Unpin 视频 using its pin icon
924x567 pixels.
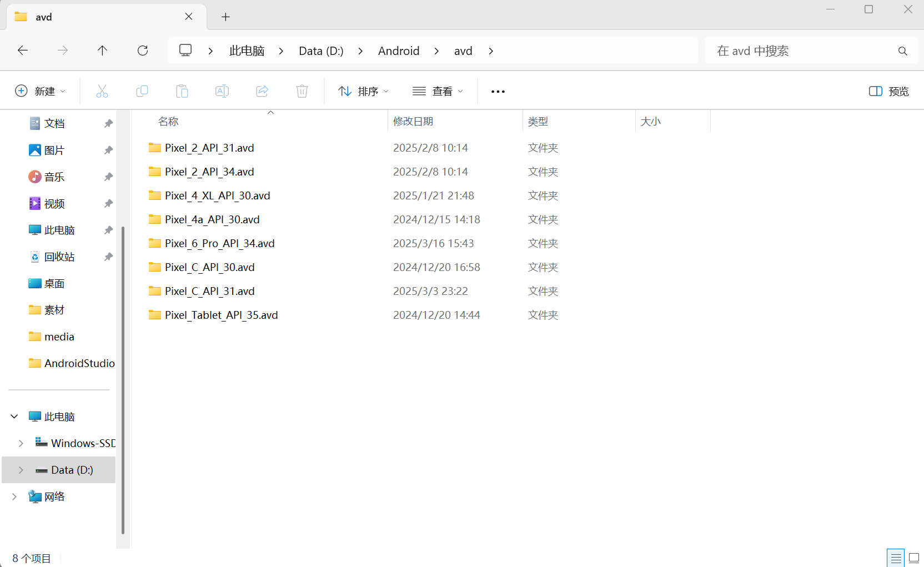point(108,203)
